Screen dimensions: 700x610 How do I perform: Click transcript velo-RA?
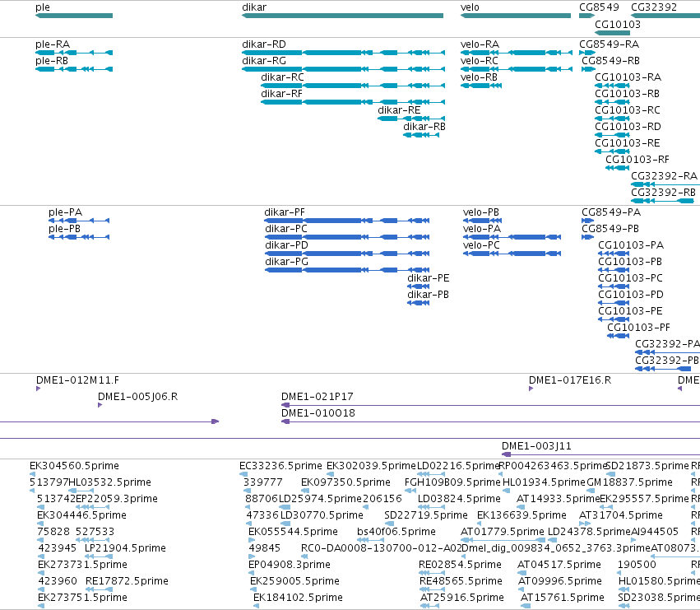pos(480,44)
